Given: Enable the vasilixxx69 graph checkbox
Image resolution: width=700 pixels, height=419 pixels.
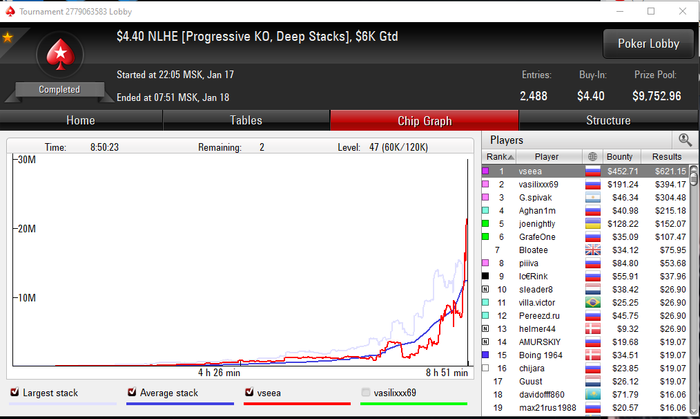Looking at the screenshot, I should [x=366, y=392].
